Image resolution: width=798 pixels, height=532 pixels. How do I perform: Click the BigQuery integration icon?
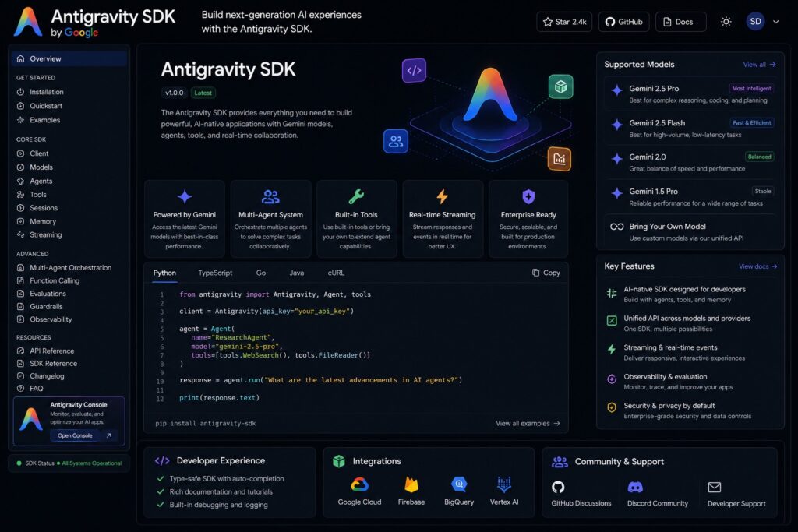459,484
